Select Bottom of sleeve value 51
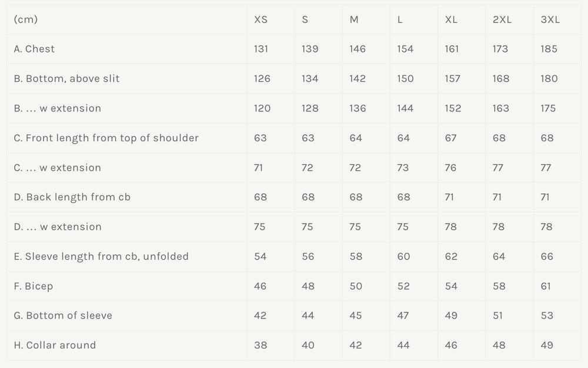The width and height of the screenshot is (588, 368). click(498, 316)
